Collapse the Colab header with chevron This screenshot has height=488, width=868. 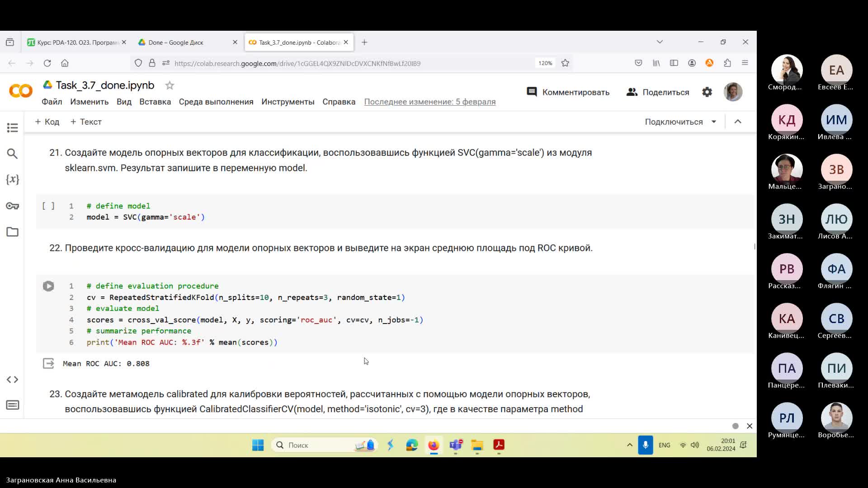[738, 122]
